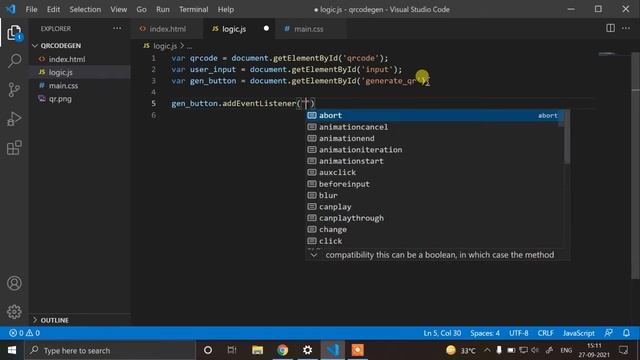
Task: Change line endings via CRLF
Action: tap(545, 333)
